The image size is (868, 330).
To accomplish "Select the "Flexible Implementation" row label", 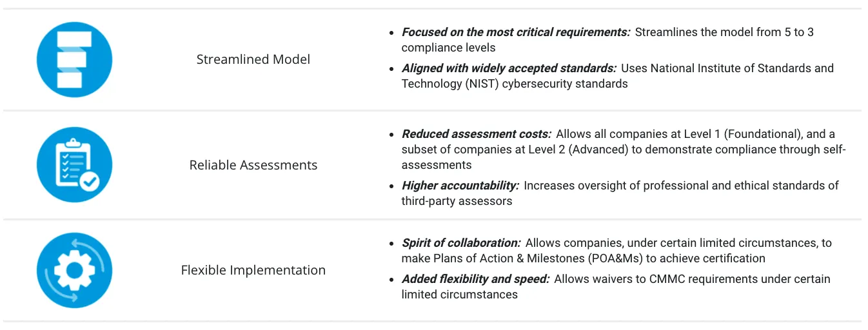I will (253, 270).
